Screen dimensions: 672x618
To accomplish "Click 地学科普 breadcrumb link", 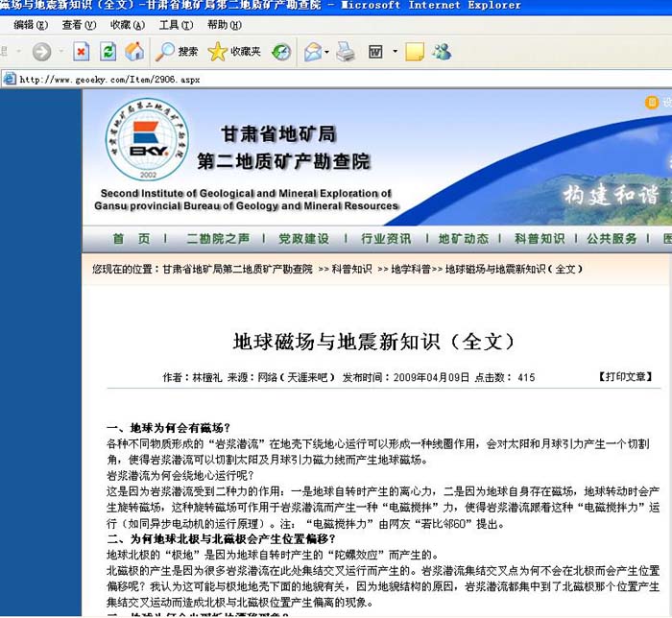I will 410,270.
